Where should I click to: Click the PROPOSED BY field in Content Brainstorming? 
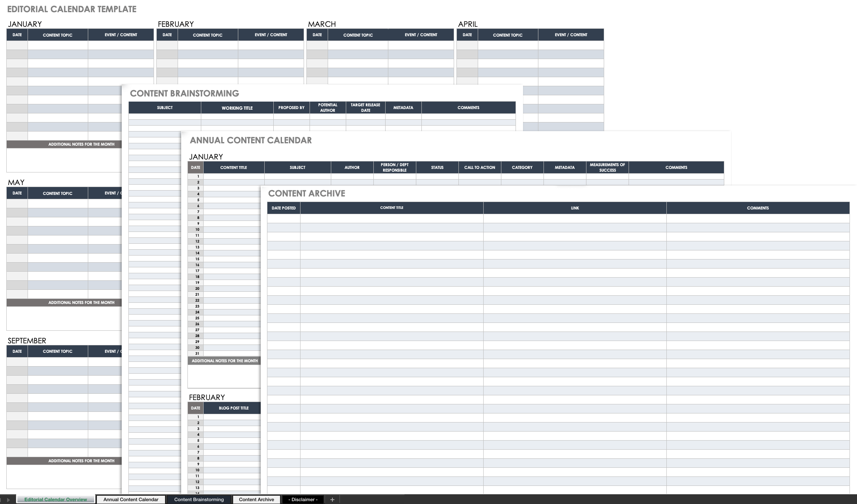pos(290,107)
